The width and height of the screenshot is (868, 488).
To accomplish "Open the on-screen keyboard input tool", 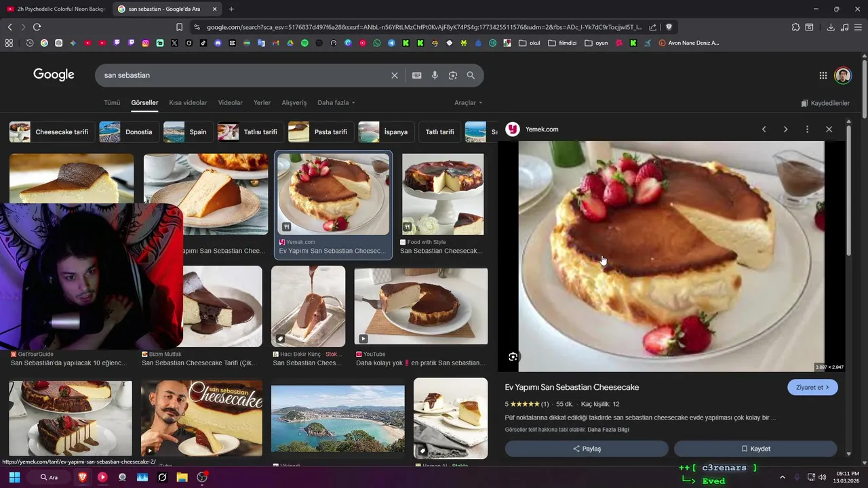I will (417, 75).
